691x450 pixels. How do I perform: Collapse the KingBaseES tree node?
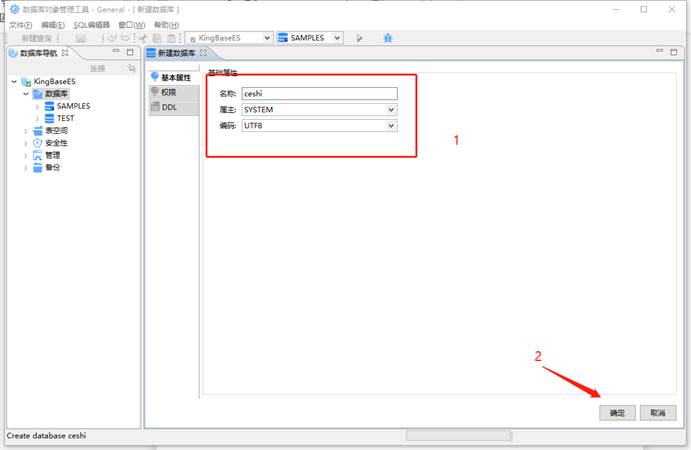click(x=14, y=82)
